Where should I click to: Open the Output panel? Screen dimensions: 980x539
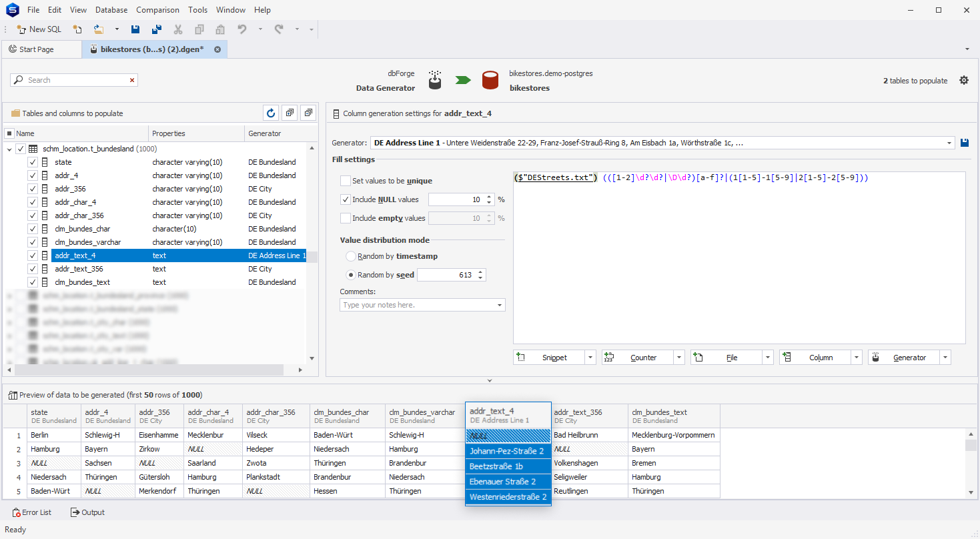(x=87, y=512)
